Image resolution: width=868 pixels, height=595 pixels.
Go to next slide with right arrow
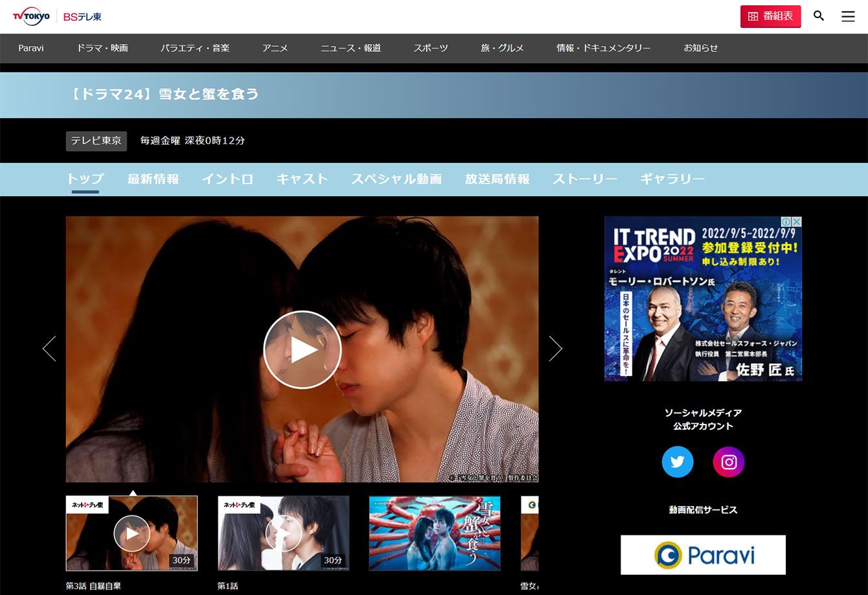tap(555, 349)
